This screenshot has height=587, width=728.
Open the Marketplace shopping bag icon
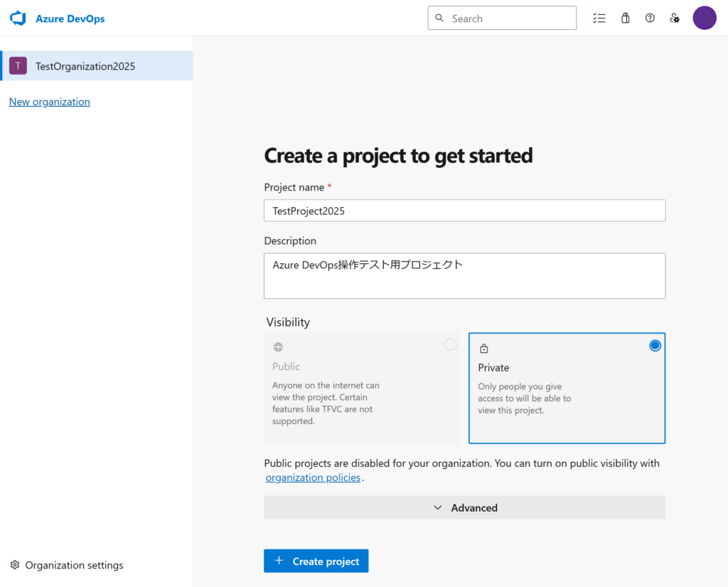[x=626, y=18]
